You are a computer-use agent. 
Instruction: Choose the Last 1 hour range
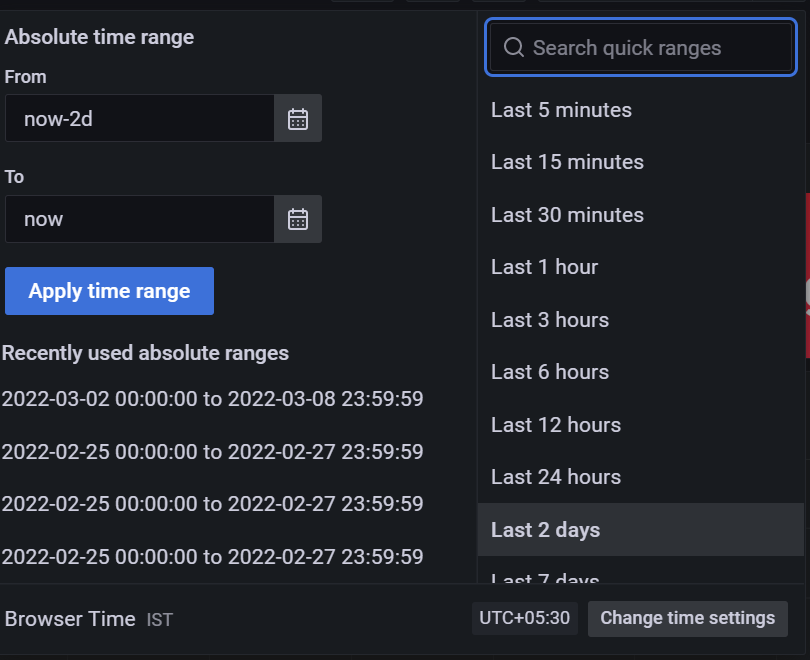tap(544, 267)
